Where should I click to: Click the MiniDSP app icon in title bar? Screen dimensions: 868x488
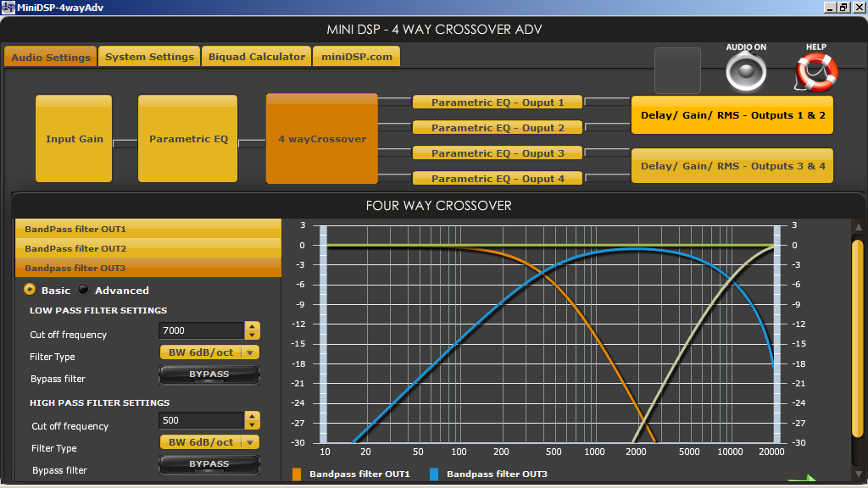[x=8, y=7]
